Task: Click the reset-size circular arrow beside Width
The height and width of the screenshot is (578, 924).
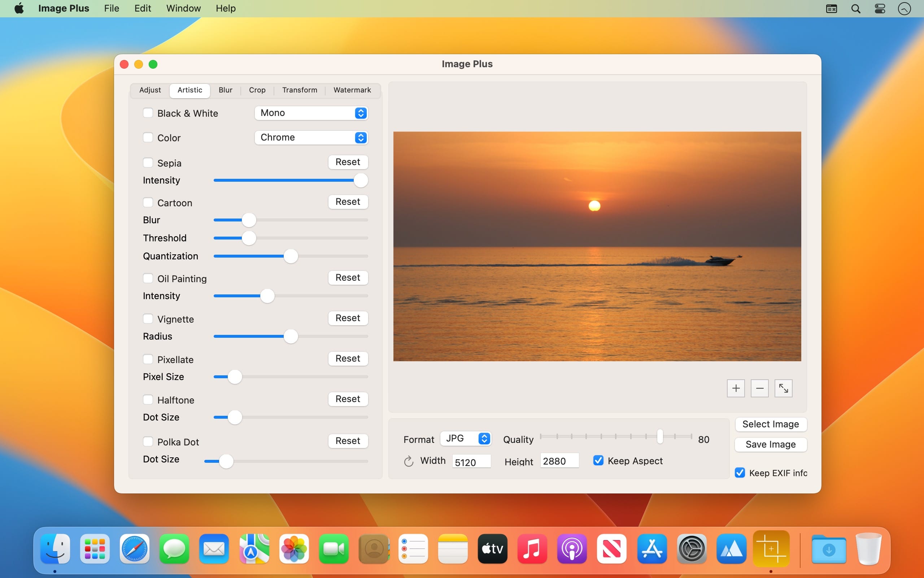Action: (409, 461)
